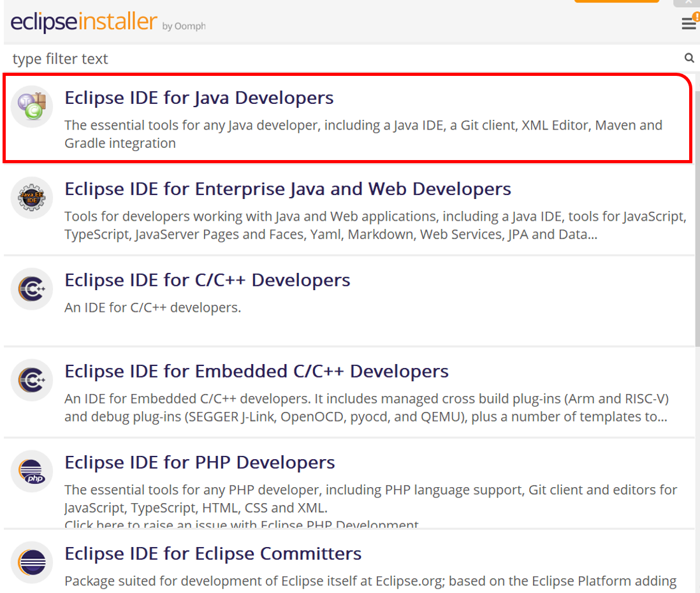Click 'The essential tools for any Java developer' description
This screenshot has width=700, height=593.
coord(363,134)
